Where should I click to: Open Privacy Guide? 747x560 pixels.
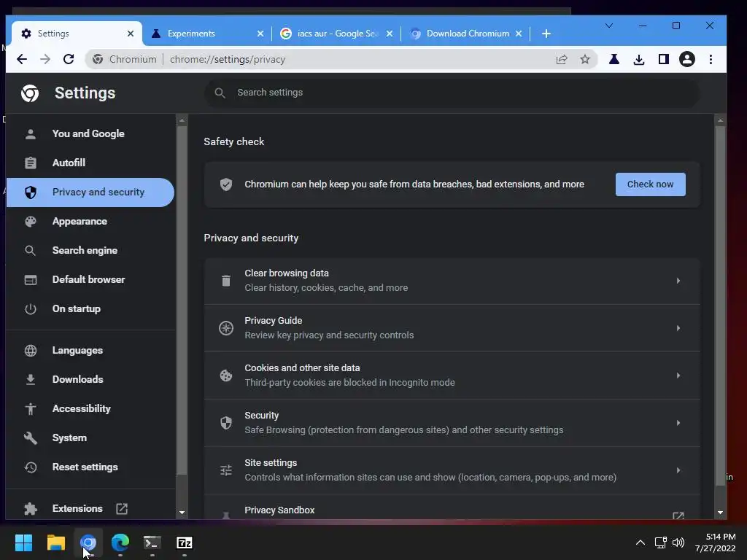pos(452,328)
